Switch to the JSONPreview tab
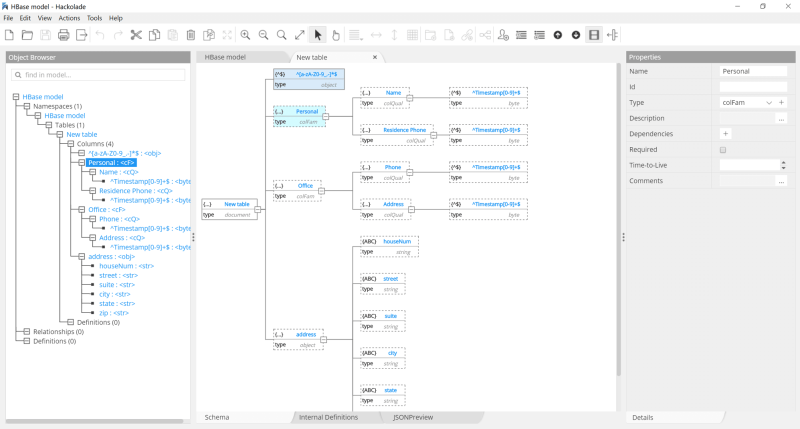Screen dimensions: 800x429 413,417
